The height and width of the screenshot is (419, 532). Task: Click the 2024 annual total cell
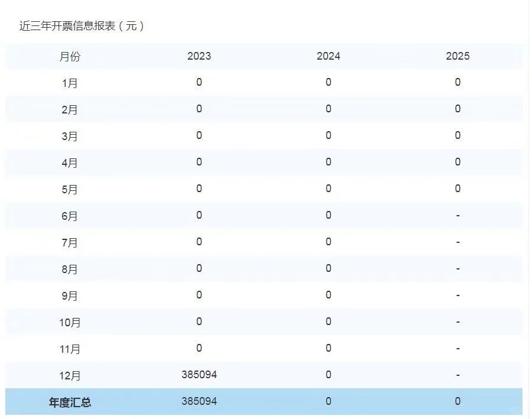click(x=327, y=401)
